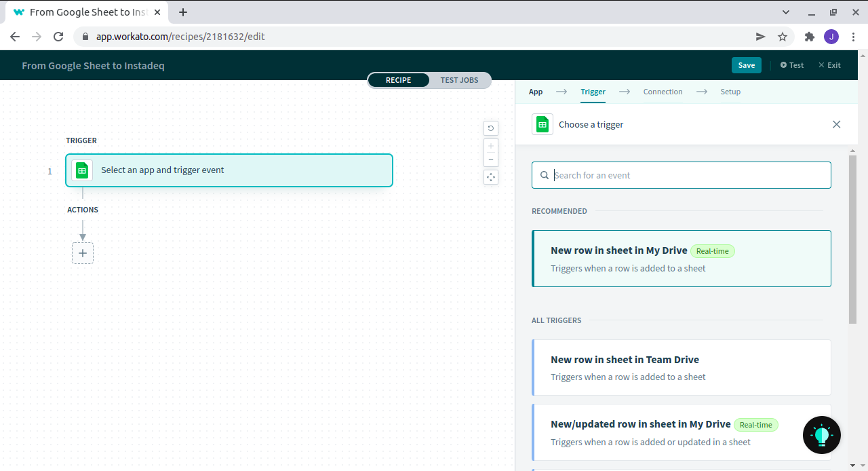Switch to the TEST JOBS view

coord(459,80)
